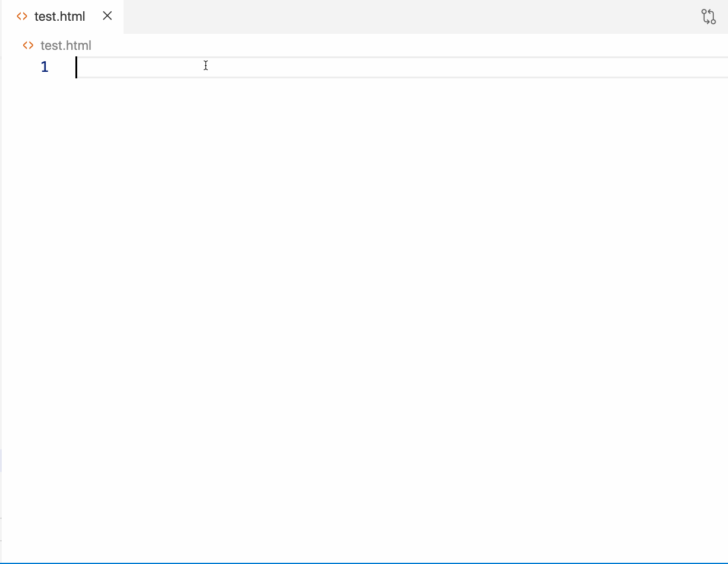Click the breadcrumb bar's empty space right of test.html

[356, 46]
